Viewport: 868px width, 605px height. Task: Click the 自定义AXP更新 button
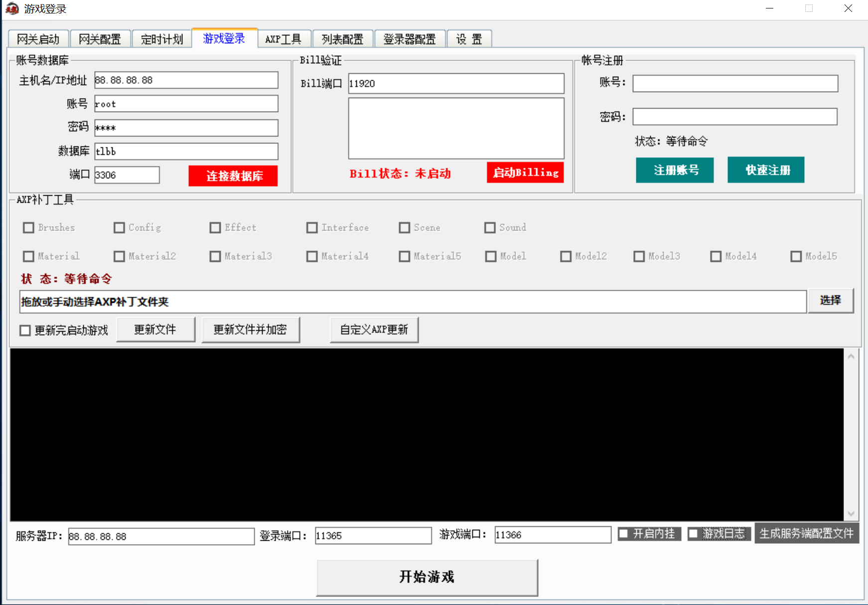pos(374,330)
